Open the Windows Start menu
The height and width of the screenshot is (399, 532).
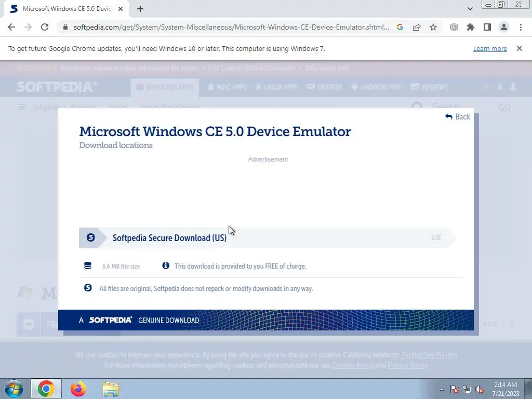click(x=14, y=389)
